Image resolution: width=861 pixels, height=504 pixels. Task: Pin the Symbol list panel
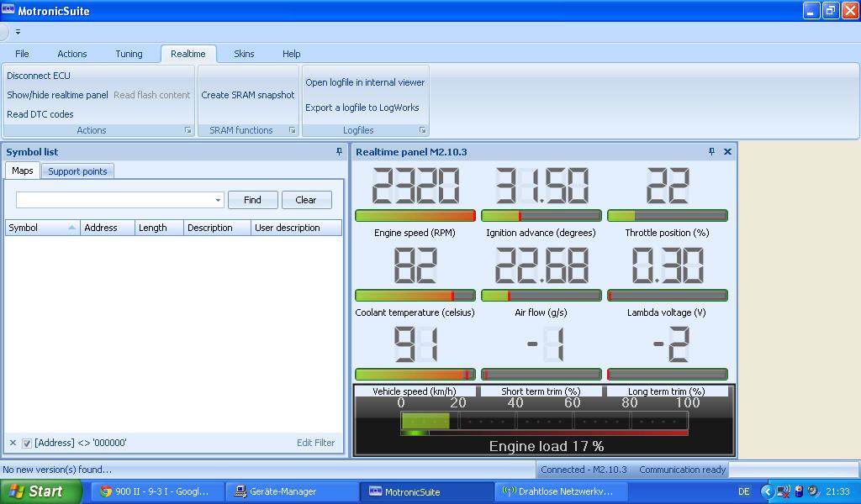pyautogui.click(x=339, y=151)
